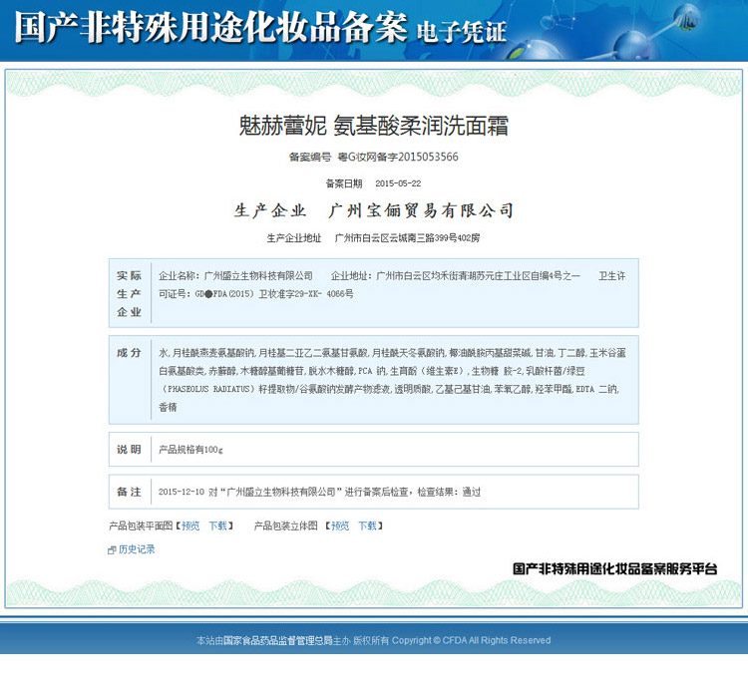
Task: Click the company name 广州宝俪贸易有限公司
Action: (421, 210)
